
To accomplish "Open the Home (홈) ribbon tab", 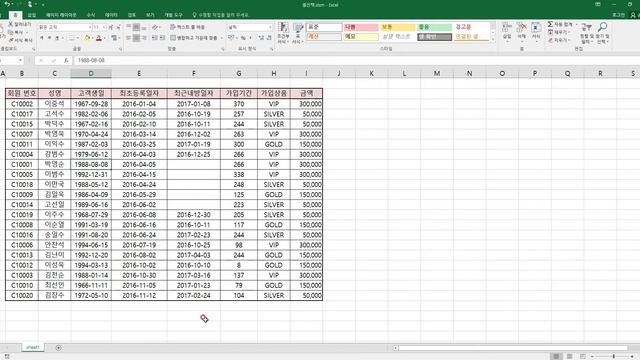I will click(x=15, y=15).
